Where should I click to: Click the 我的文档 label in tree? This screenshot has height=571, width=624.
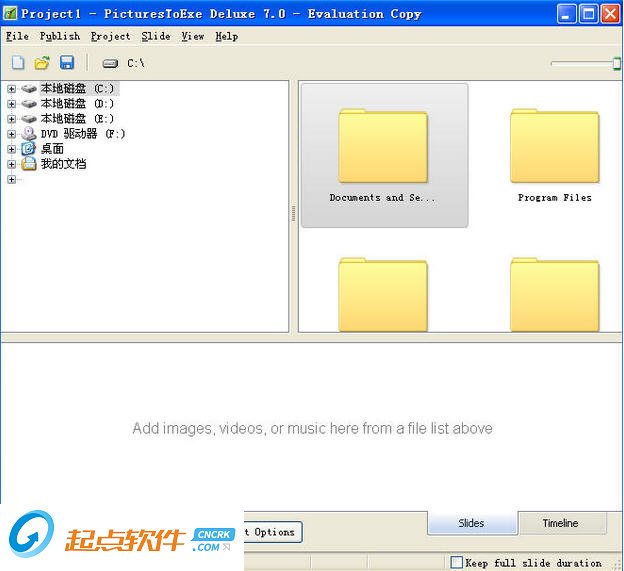click(x=64, y=164)
